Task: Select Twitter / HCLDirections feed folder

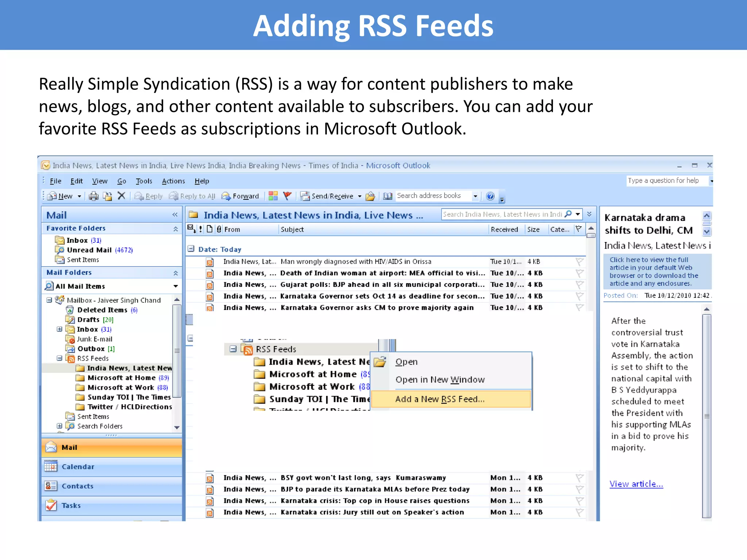Action: point(124,407)
